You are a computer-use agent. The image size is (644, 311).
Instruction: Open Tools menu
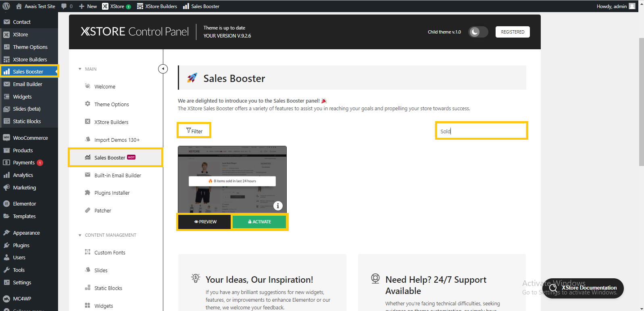click(x=29, y=270)
